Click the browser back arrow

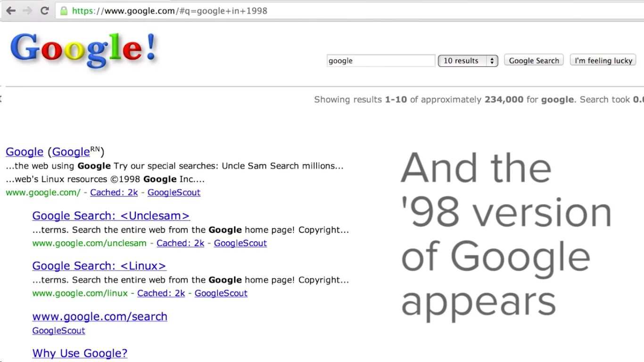10,10
